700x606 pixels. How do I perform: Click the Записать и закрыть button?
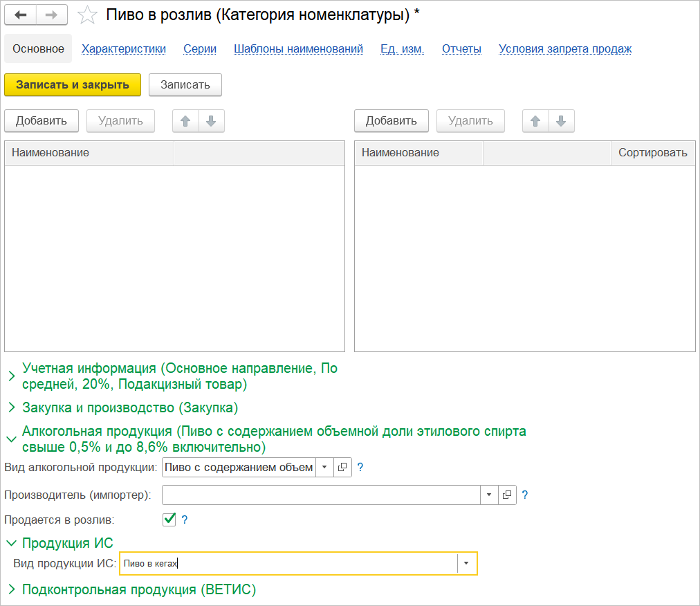pyautogui.click(x=73, y=85)
